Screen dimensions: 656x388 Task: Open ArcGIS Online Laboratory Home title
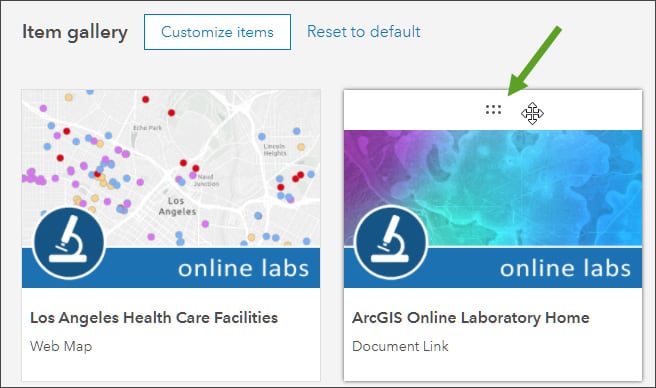(x=471, y=318)
